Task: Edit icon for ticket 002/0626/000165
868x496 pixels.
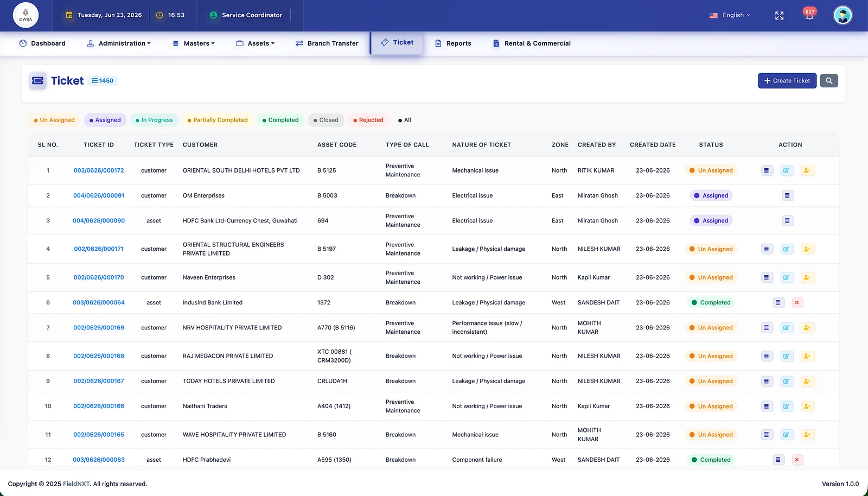Action: (786, 435)
